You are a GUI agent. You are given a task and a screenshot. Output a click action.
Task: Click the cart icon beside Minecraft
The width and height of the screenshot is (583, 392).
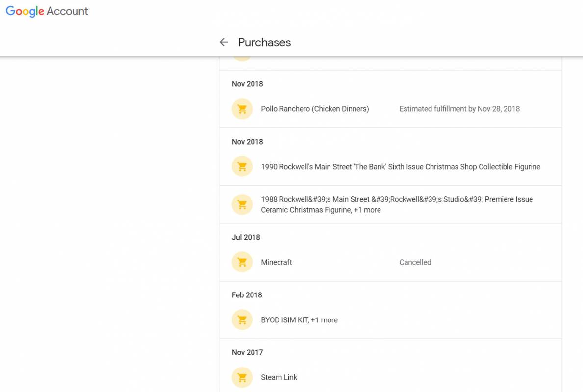coord(242,262)
